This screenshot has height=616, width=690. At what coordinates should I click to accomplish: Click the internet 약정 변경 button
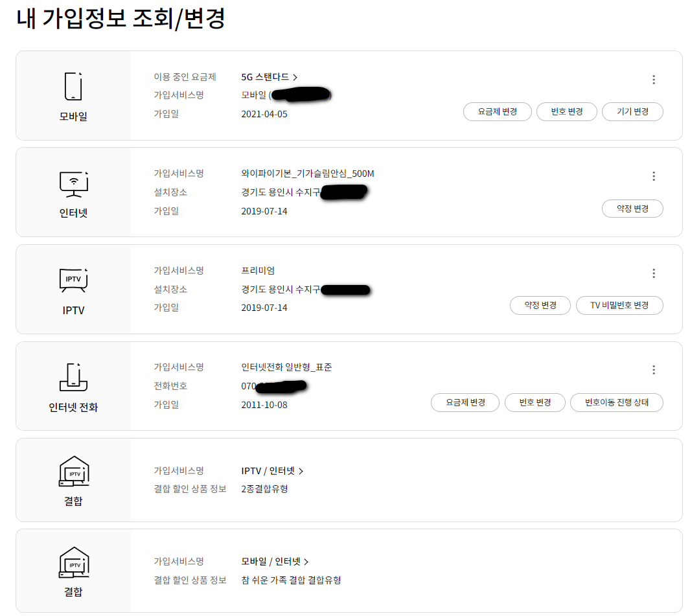[632, 209]
